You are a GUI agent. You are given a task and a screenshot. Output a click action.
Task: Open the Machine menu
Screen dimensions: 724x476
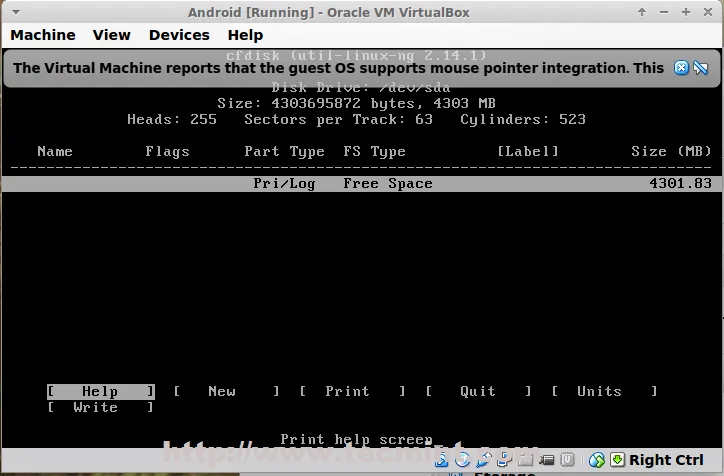(43, 35)
